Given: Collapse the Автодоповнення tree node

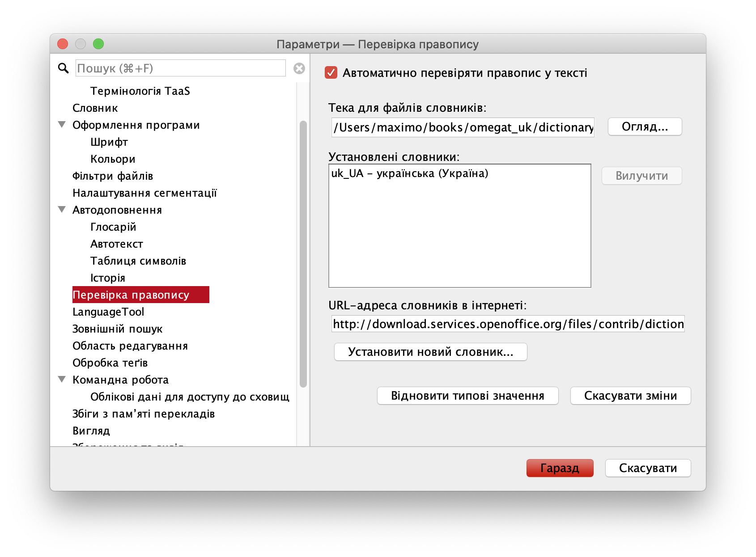Looking at the screenshot, I should coord(62,210).
